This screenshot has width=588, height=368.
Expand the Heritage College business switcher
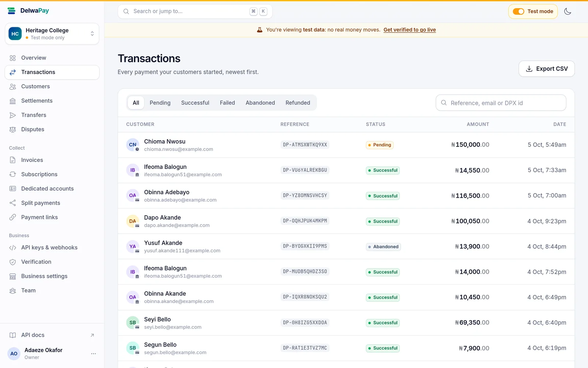click(52, 34)
